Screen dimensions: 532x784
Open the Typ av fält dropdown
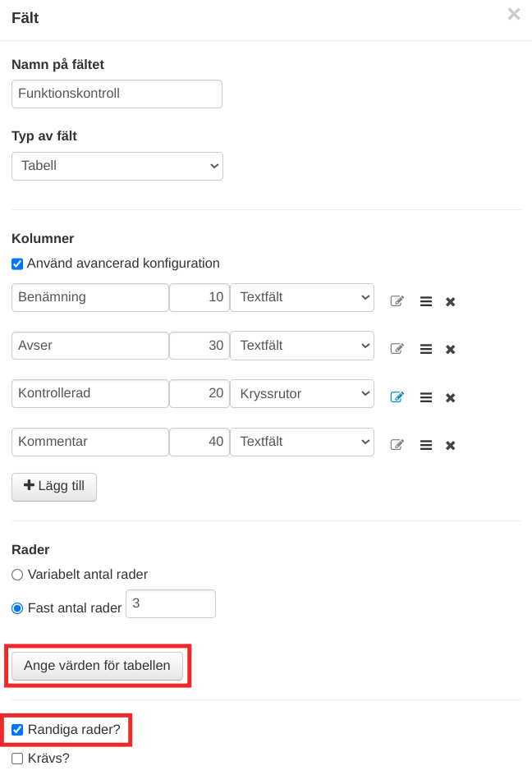[117, 166]
